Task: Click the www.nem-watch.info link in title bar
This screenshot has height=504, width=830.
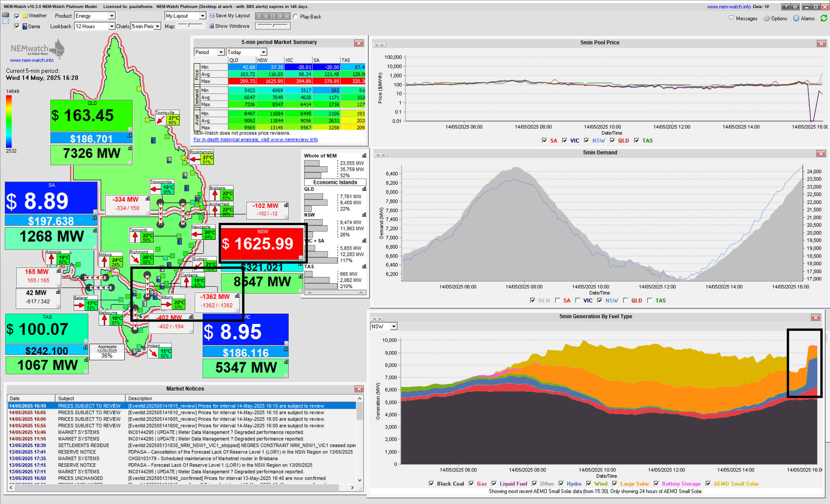Action: [729, 7]
